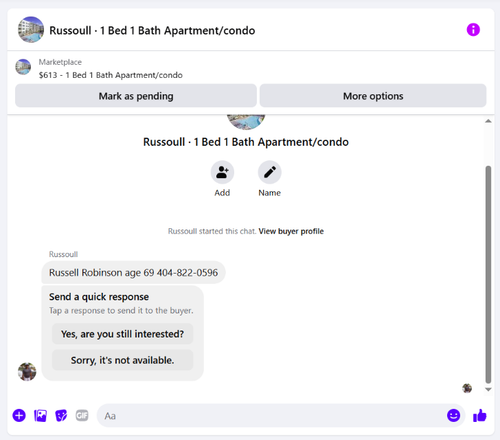Click scrollbar down arrow in chat
The width and height of the screenshot is (500, 440).
(488, 389)
